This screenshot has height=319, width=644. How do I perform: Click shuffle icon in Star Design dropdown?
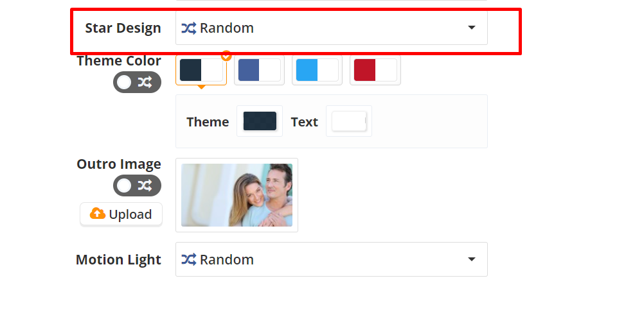pos(188,28)
